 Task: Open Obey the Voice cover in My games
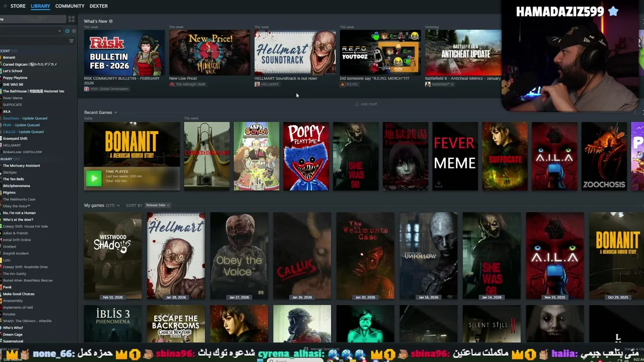click(239, 256)
